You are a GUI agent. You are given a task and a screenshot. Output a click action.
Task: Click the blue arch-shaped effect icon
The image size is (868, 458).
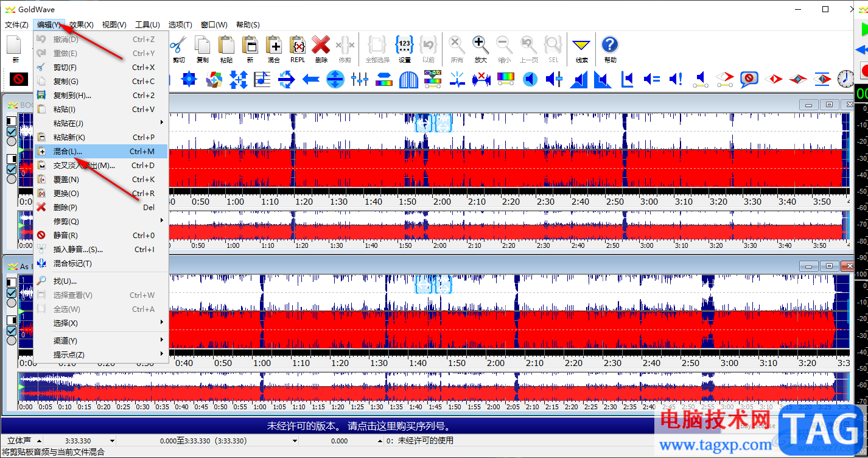408,79
